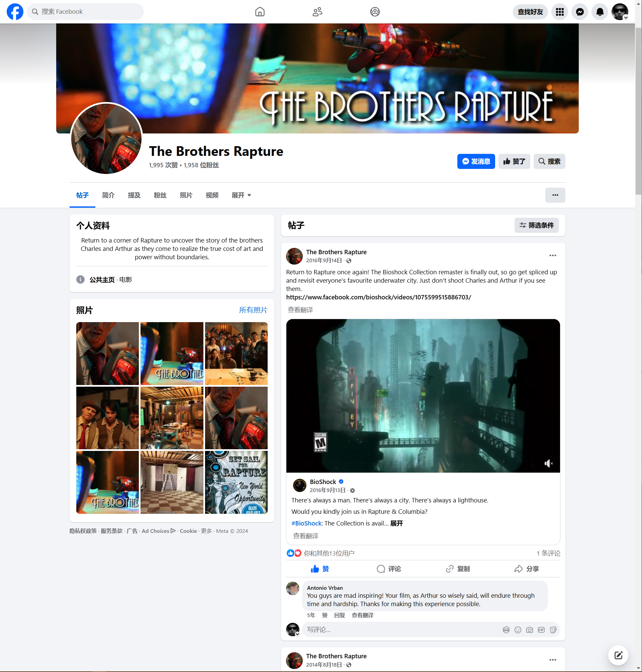Click 查看翻译 on Antonio Vrban's comment

point(362,615)
